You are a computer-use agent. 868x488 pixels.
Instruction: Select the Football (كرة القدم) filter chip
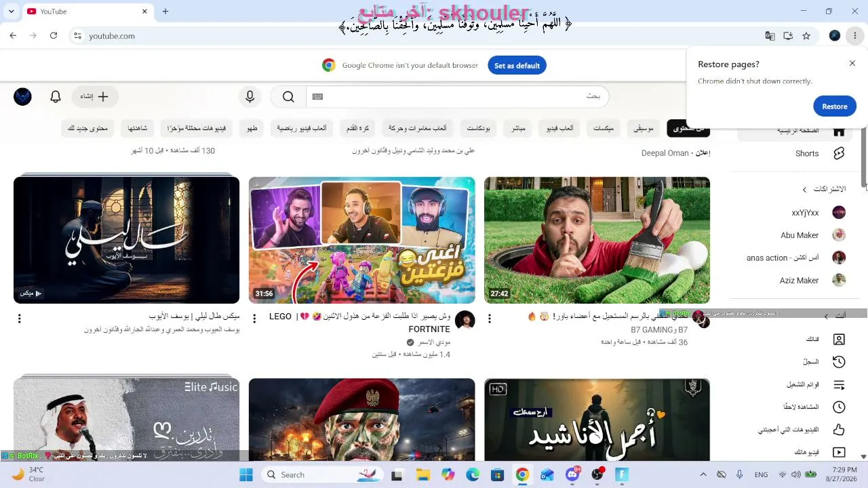pos(357,128)
